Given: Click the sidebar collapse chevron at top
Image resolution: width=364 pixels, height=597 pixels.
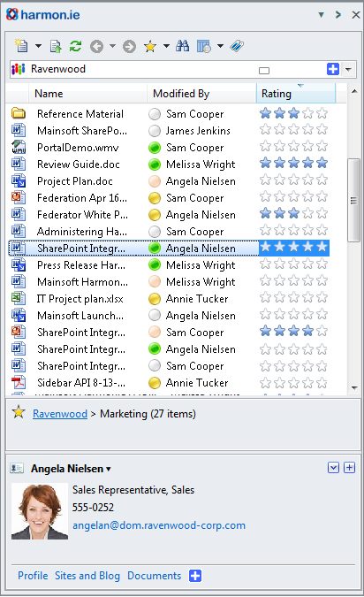Looking at the screenshot, I should [338, 15].
